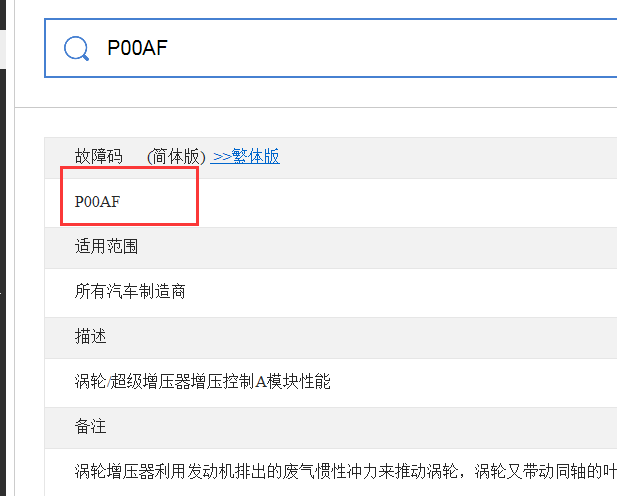Click the P00AF search input field
This screenshot has width=617, height=496.
331,48
